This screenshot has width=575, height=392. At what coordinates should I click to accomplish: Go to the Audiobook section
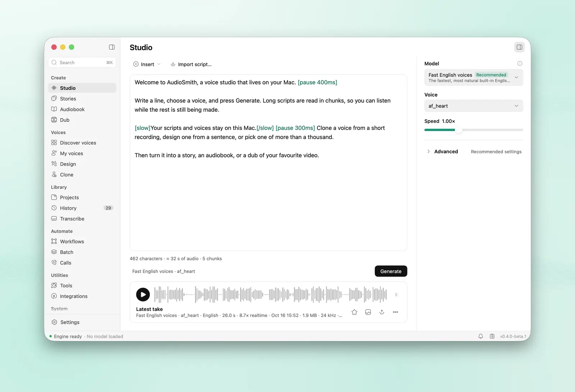click(x=82, y=109)
